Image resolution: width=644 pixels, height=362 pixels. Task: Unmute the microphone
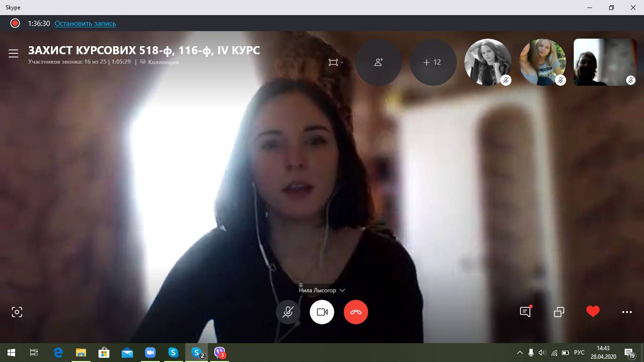coord(288,312)
